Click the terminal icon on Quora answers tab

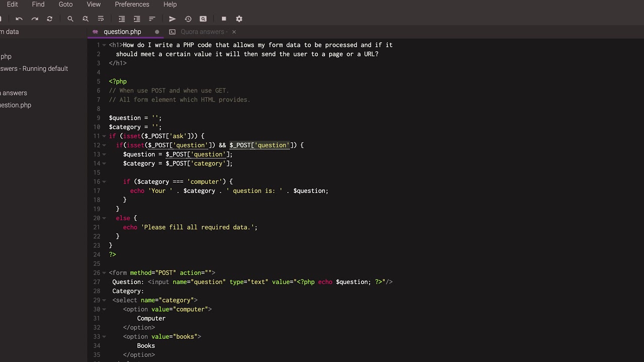[x=172, y=32]
